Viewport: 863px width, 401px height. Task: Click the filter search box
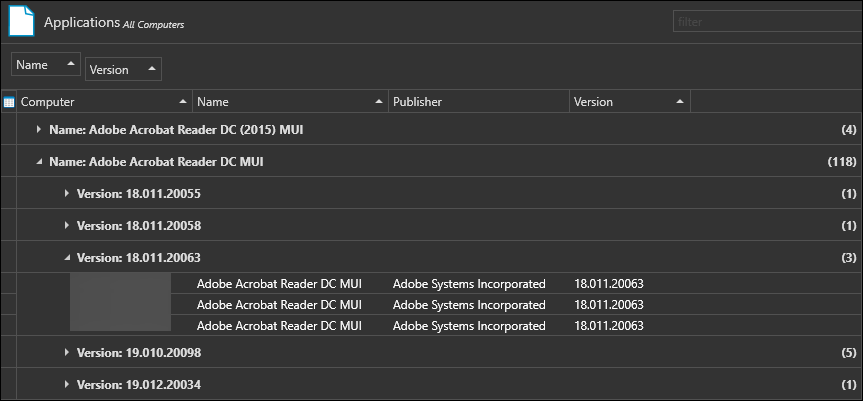click(762, 22)
